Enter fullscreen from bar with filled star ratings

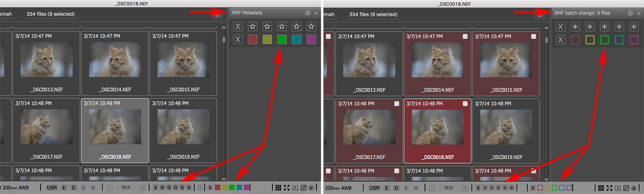tap(287, 188)
